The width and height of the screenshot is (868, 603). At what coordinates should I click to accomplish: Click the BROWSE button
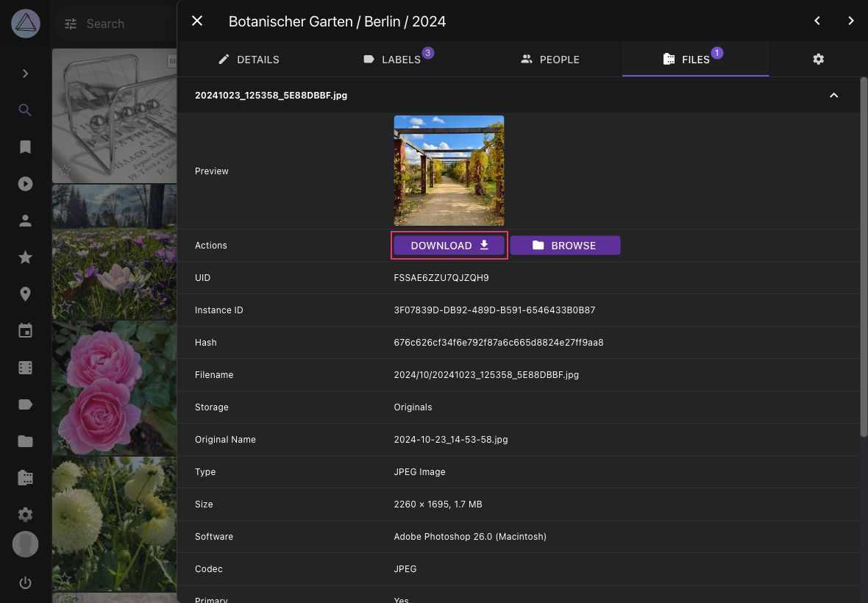pos(566,245)
